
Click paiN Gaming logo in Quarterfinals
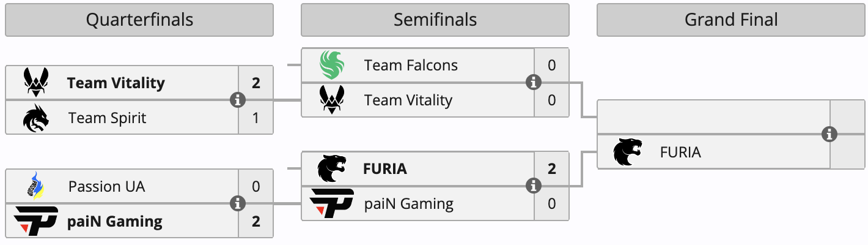click(36, 221)
